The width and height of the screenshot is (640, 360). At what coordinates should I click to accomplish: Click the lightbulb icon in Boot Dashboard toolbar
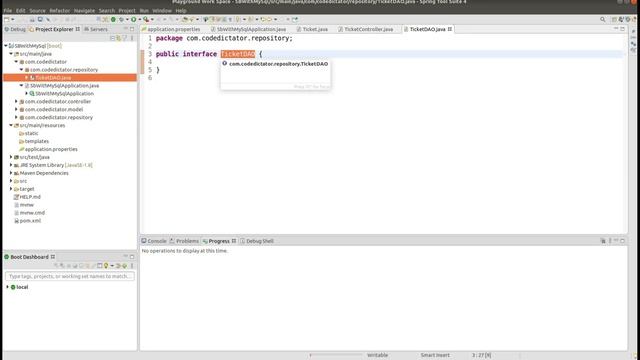[106, 266]
